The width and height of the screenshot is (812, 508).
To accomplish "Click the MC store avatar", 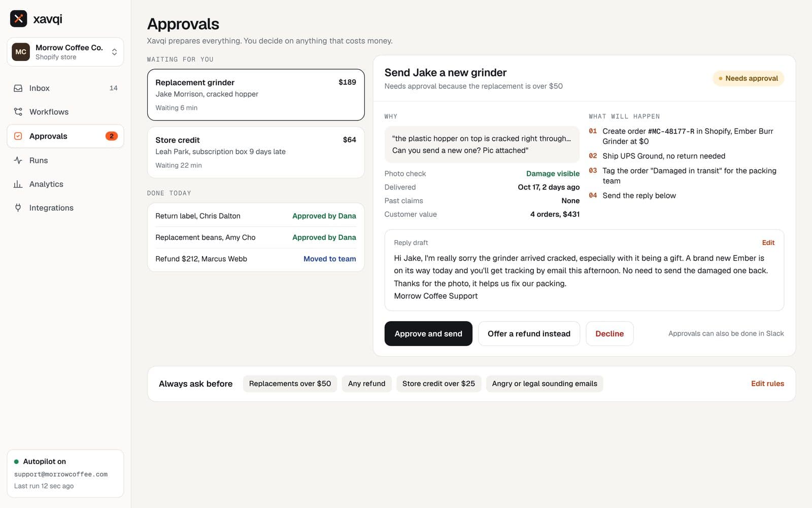I will (21, 52).
